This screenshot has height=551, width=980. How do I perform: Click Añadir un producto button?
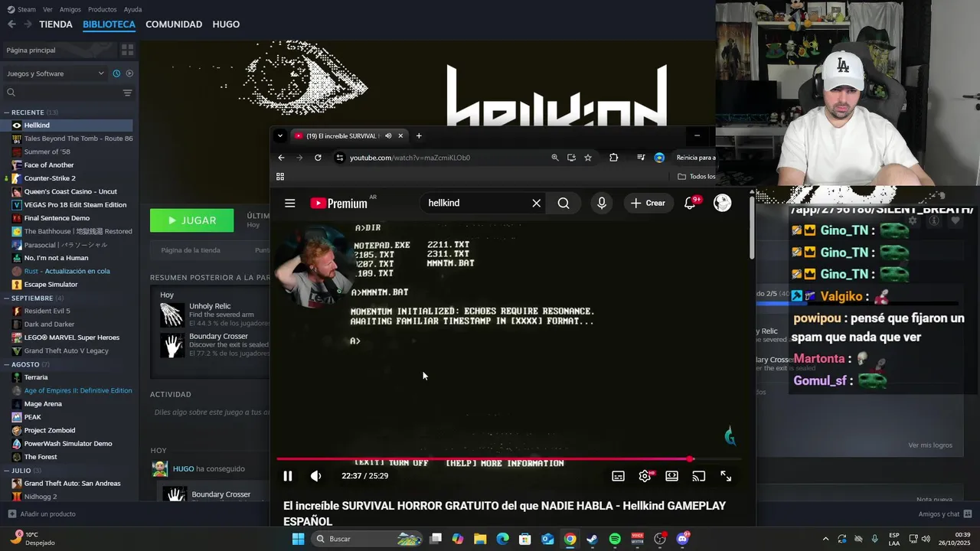click(42, 514)
